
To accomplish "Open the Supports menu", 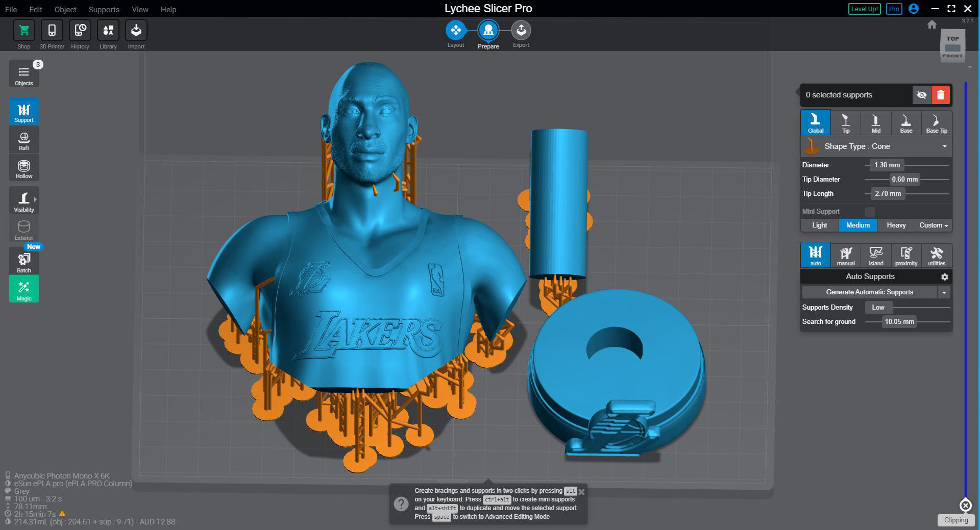I will (x=104, y=9).
